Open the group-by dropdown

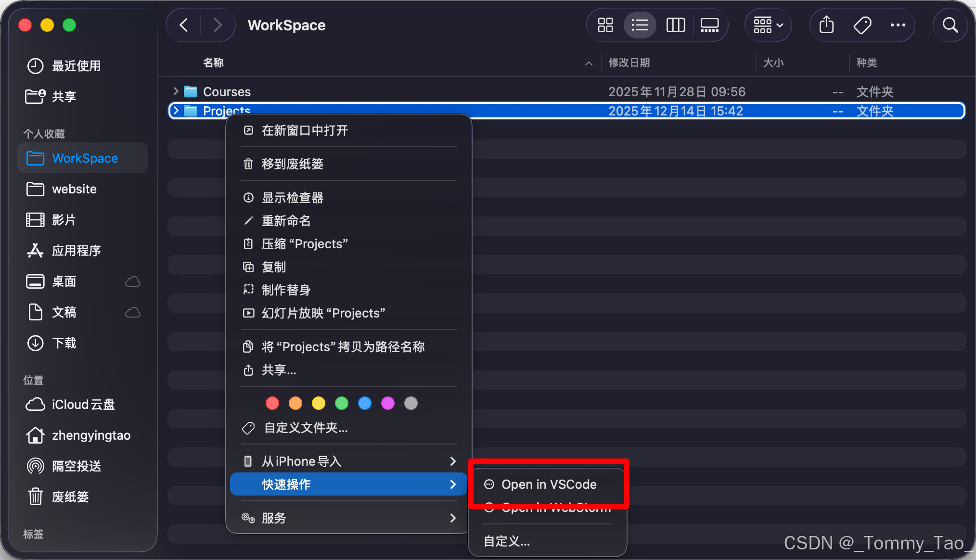[768, 25]
